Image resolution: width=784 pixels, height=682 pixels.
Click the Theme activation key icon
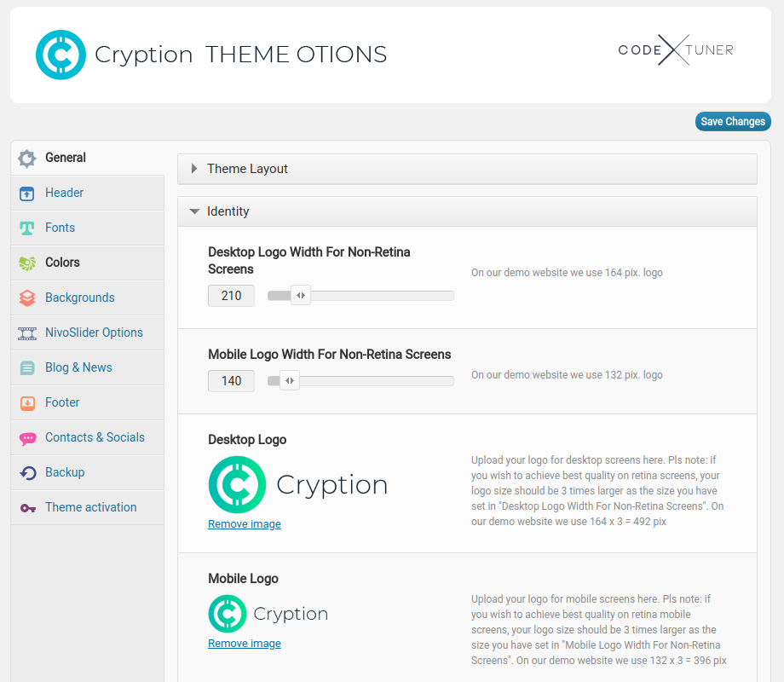pos(27,508)
